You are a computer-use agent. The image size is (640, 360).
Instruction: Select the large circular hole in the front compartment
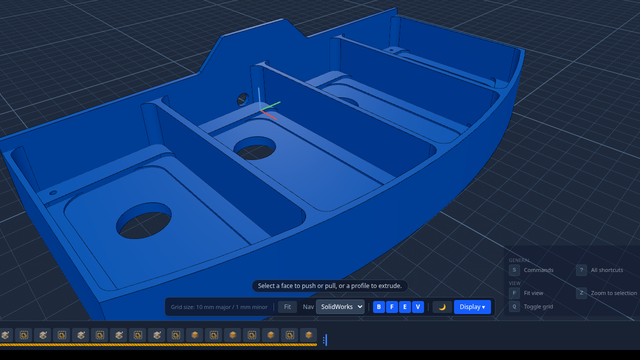(x=144, y=220)
